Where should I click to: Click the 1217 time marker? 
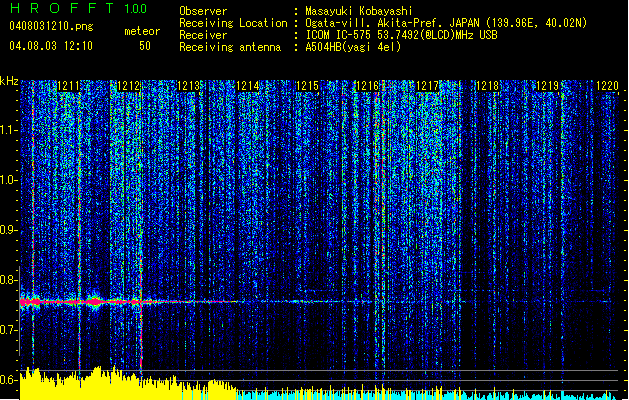tap(428, 86)
